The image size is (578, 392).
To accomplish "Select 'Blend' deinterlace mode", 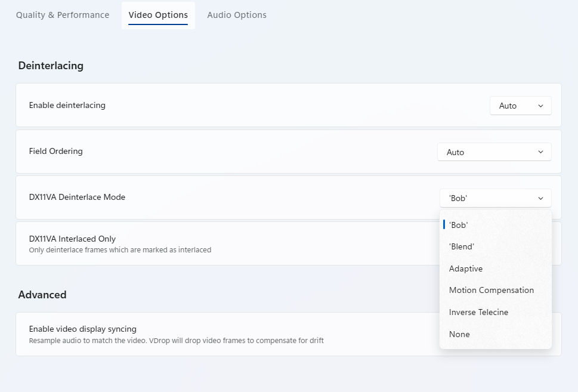I will [x=462, y=246].
